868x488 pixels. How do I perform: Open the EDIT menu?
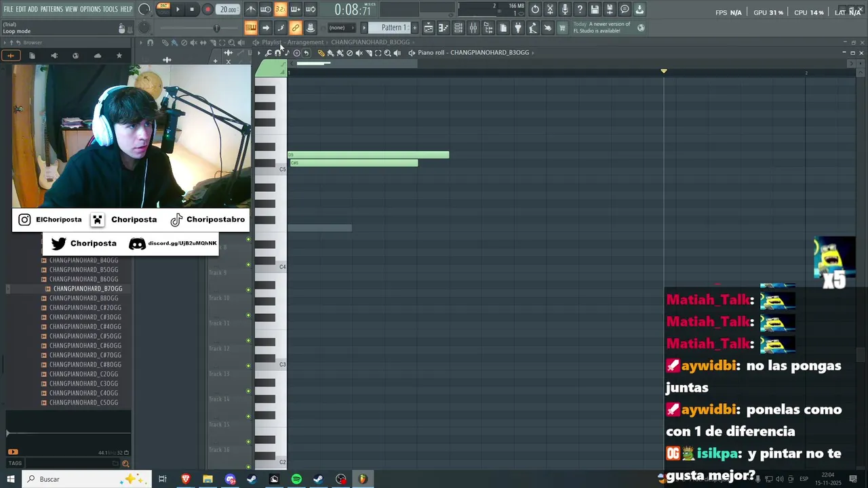pos(21,9)
